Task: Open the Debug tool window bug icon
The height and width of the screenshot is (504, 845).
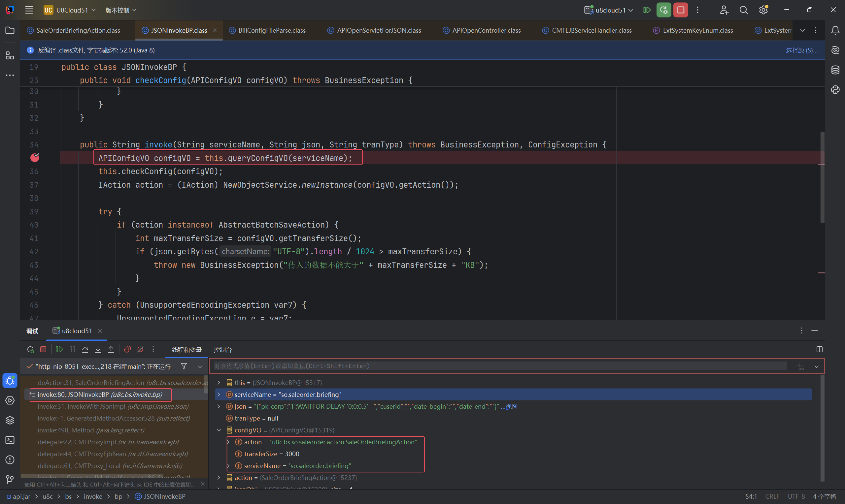Action: click(10, 380)
